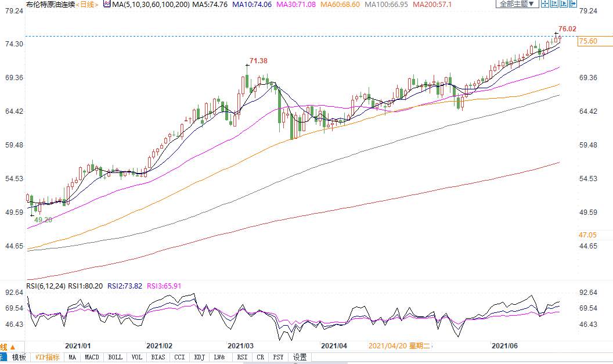Switch to the KDJ indicator tab
Viewport: 613px width, 364px height.
pos(199,357)
